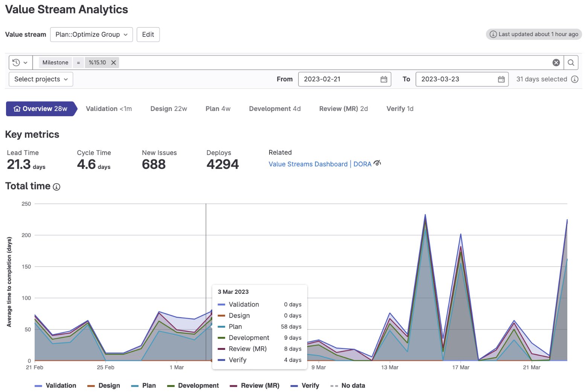Click the search magnifier in the filter bar
Viewport: 585px width, 392px height.
tap(571, 62)
